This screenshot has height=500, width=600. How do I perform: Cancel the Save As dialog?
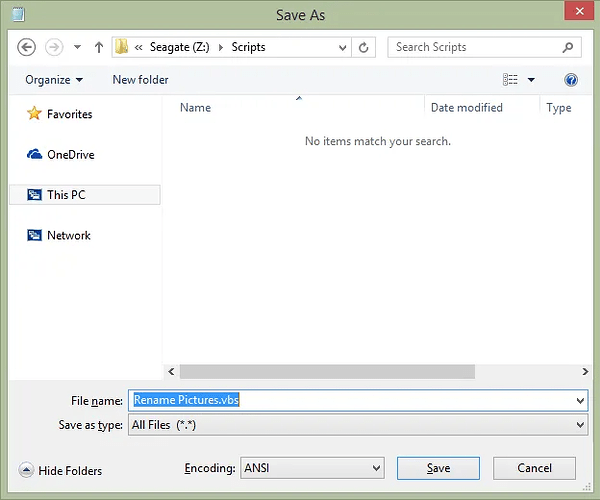coord(534,468)
